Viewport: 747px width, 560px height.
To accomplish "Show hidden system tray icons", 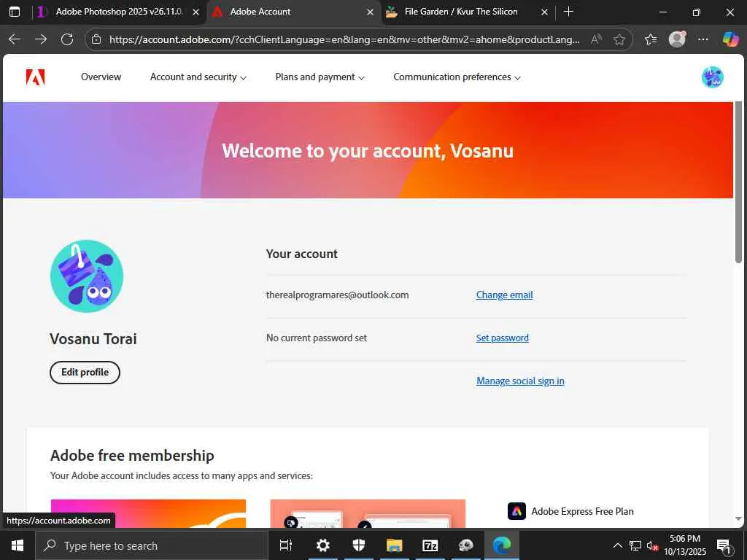I will pyautogui.click(x=617, y=545).
